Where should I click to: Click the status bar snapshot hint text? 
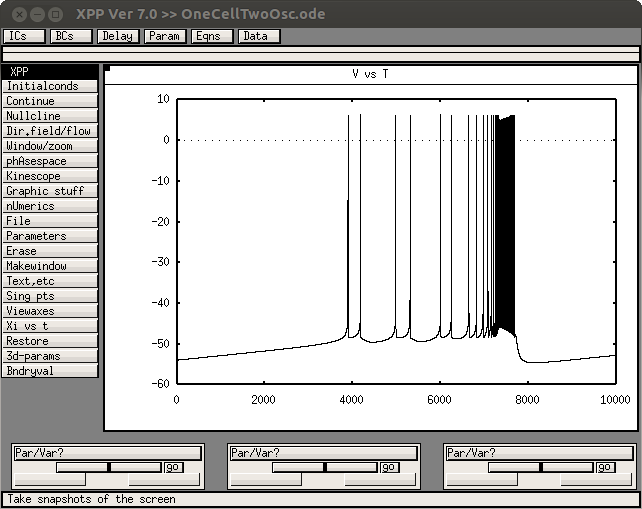[x=92, y=499]
